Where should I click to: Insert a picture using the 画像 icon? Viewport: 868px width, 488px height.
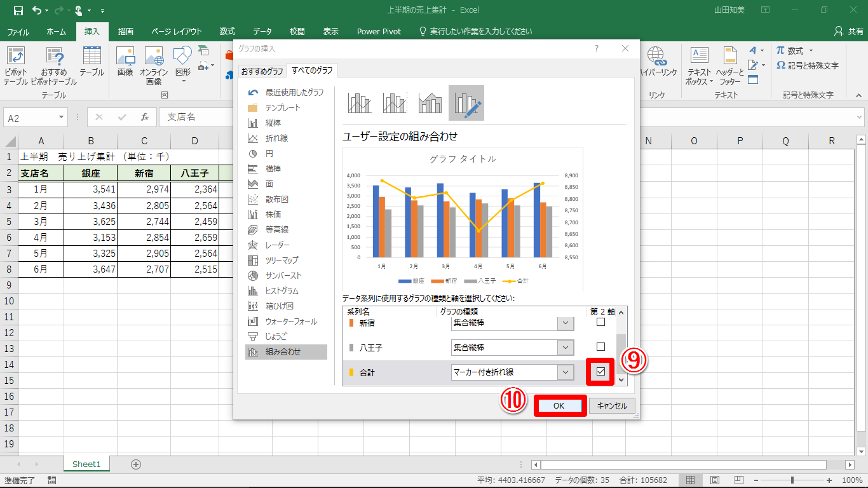(125, 61)
